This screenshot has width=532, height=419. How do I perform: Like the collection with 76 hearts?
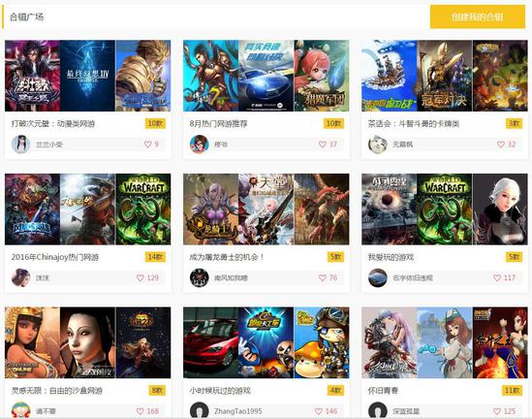[x=323, y=277]
